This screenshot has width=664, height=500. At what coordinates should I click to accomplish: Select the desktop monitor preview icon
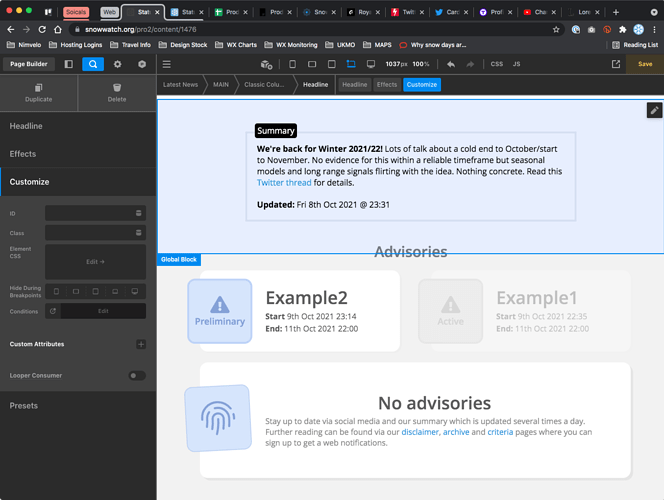(371, 64)
